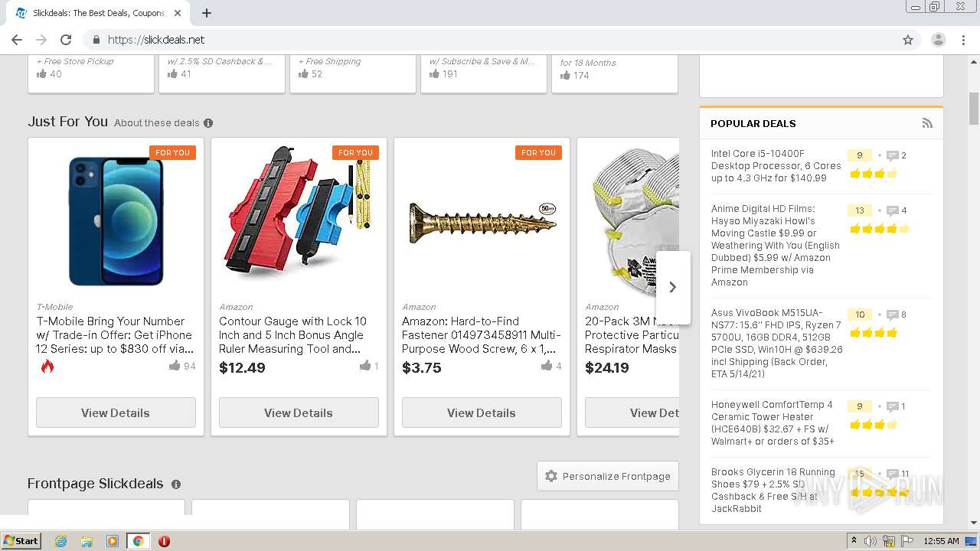Click the Personalize Frontpage button
The height and width of the screenshot is (551, 980).
pyautogui.click(x=608, y=476)
